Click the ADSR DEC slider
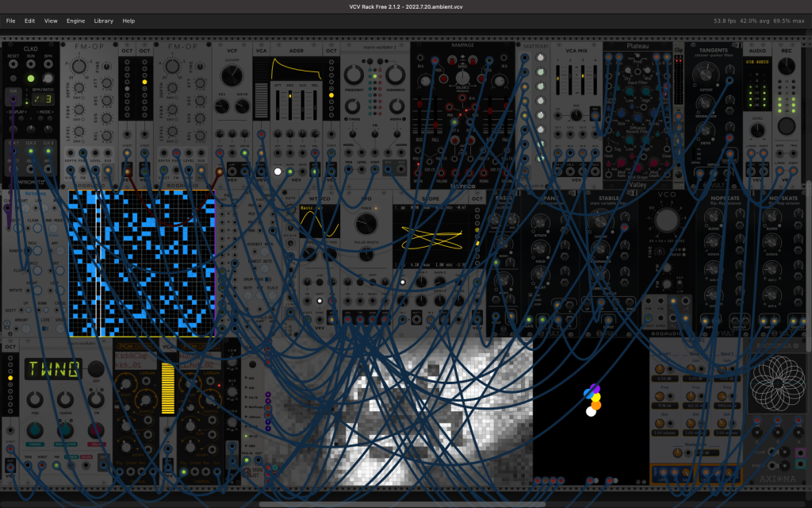Viewport: 812px width, 508px height. point(289,105)
